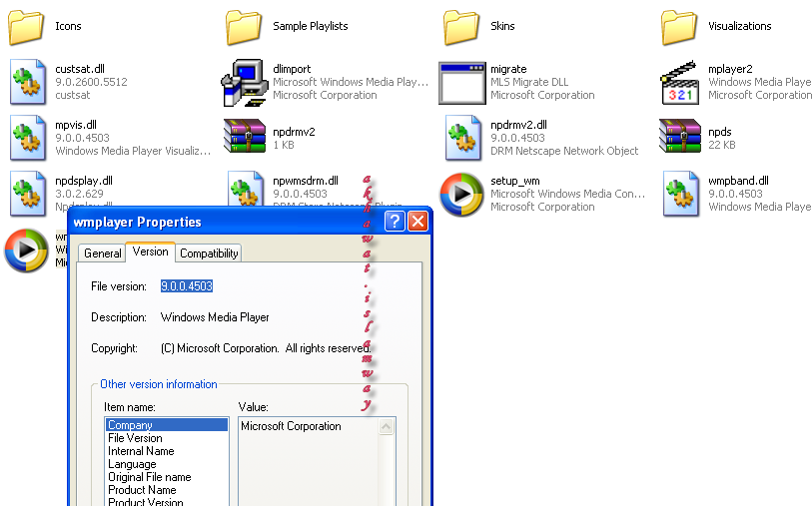Open the Icons folder
The image size is (812, 506).
pyautogui.click(x=26, y=27)
